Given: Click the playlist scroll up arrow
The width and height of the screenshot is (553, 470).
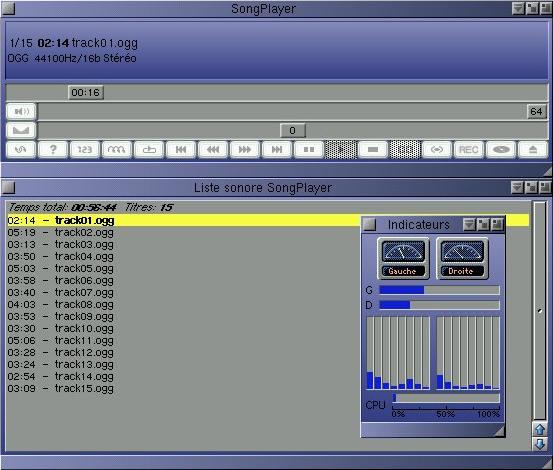Looking at the screenshot, I should pos(540,430).
